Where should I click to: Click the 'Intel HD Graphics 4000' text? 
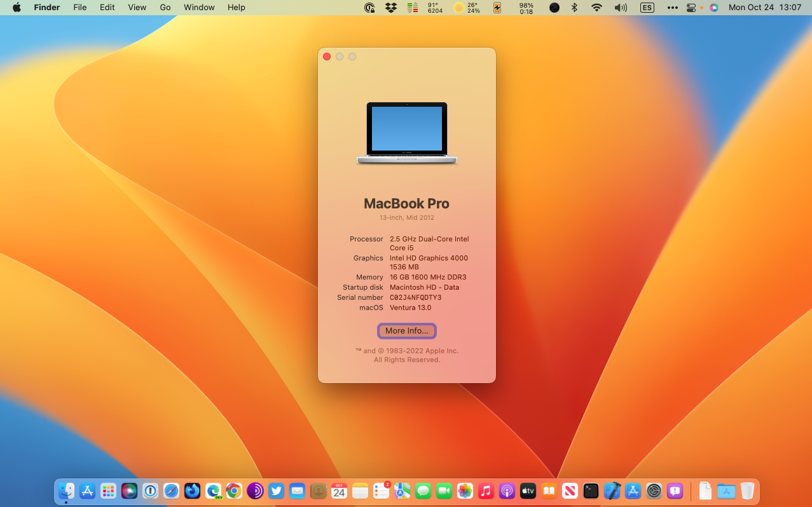429,258
